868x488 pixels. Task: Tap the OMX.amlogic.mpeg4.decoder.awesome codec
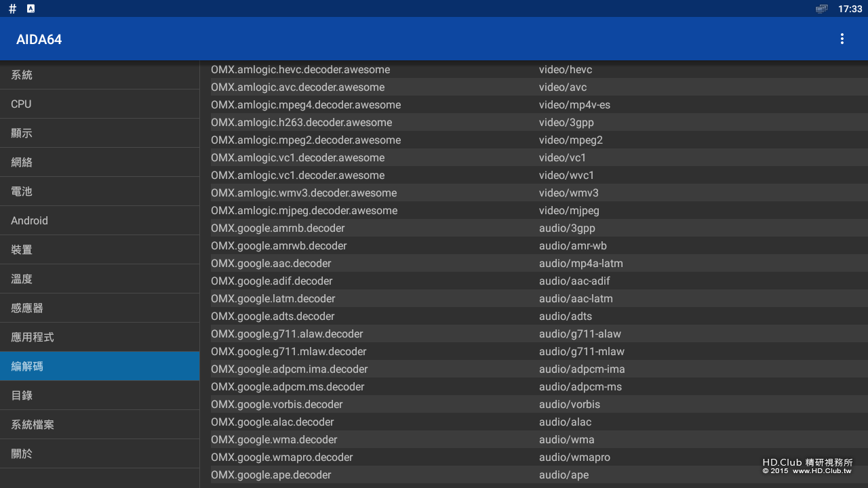tap(539, 104)
